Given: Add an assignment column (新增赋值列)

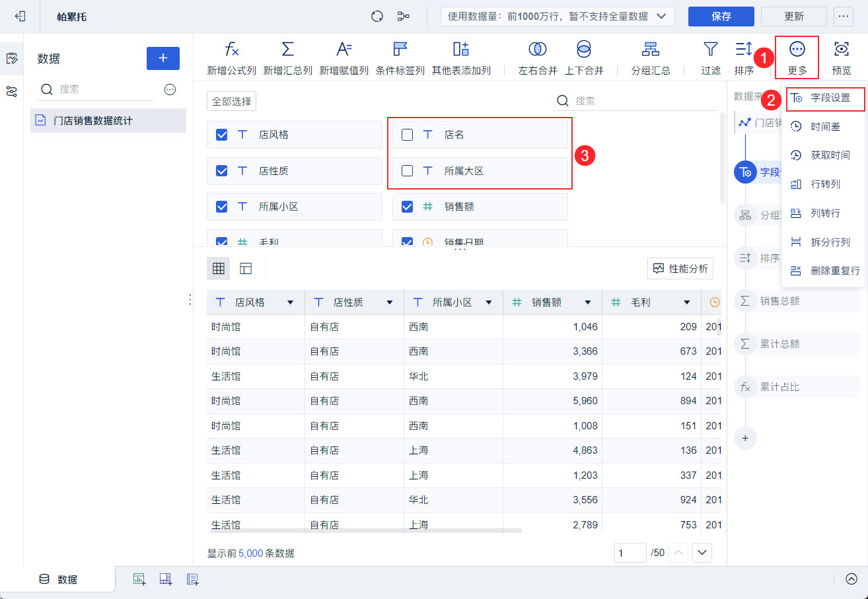Looking at the screenshot, I should [x=344, y=58].
